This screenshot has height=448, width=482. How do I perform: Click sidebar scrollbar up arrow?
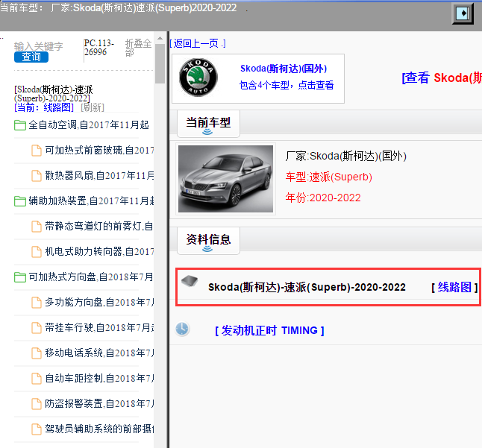[160, 38]
